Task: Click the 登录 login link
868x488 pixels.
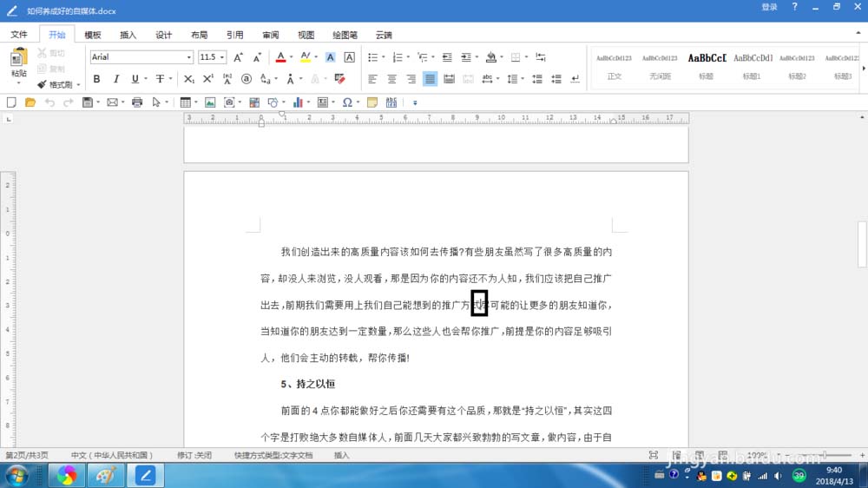Action: pyautogui.click(x=769, y=7)
